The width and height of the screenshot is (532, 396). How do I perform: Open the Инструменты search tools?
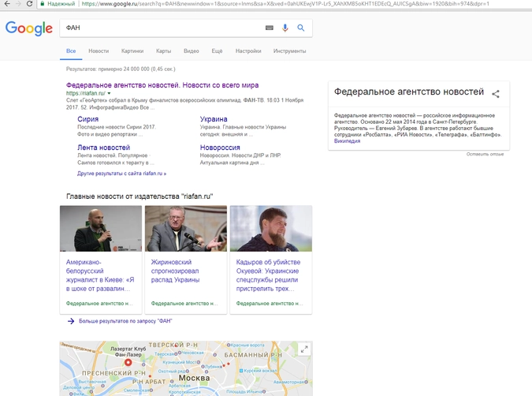pos(289,51)
